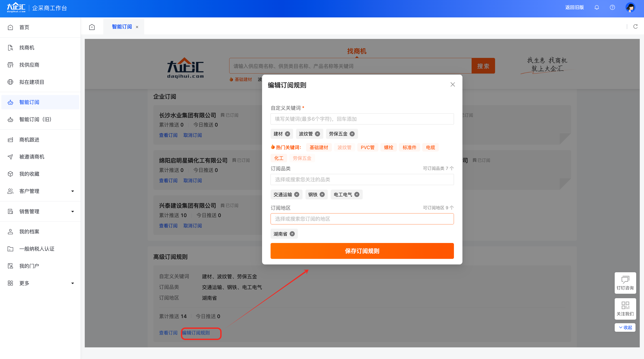Screen dimensions: 644x359
Task: Click 编辑订阅规则 link
Action: [x=196, y=333]
